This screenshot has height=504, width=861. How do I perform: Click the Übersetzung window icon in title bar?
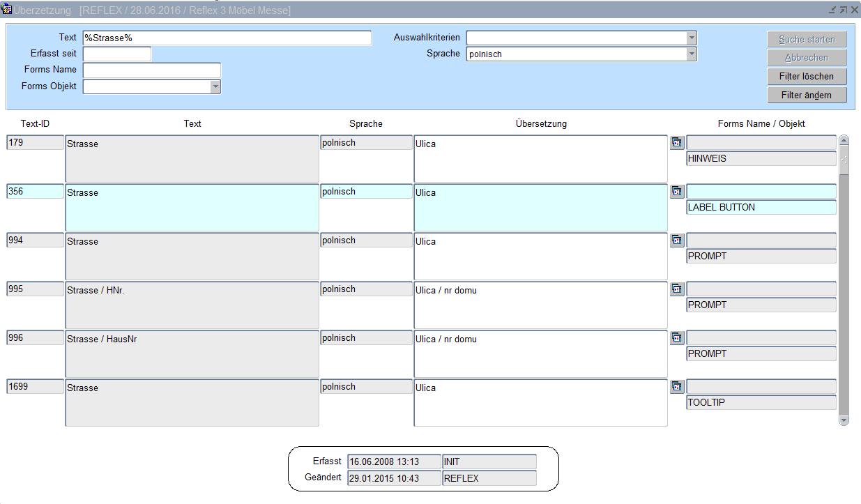(x=8, y=10)
